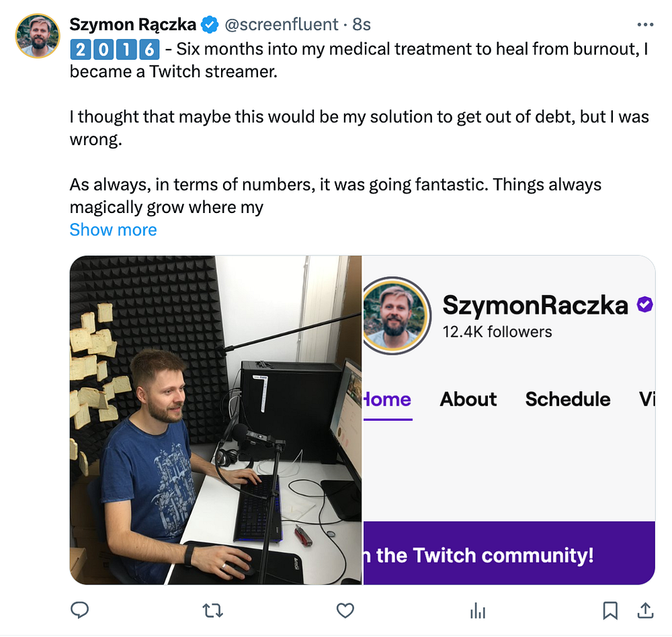
Task: Click the blue verified badge beside Szymon Rączka
Action: point(210,24)
